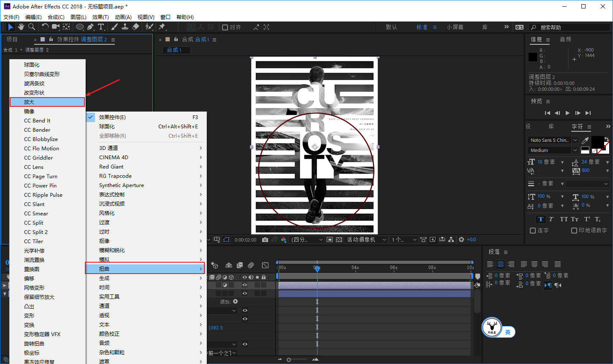Enable the 连字 ligatures checkbox
613x364 pixels.
pyautogui.click(x=533, y=231)
